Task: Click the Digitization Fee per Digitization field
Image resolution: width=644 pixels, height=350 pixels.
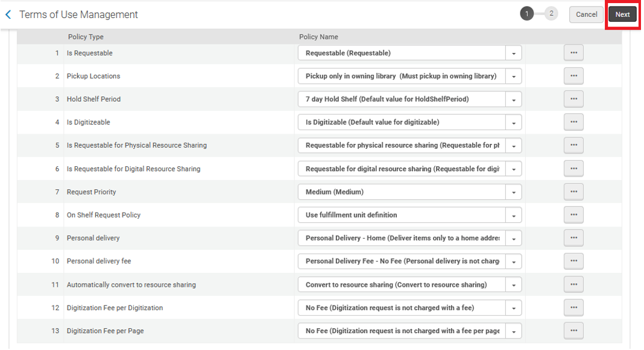Action: [402, 308]
